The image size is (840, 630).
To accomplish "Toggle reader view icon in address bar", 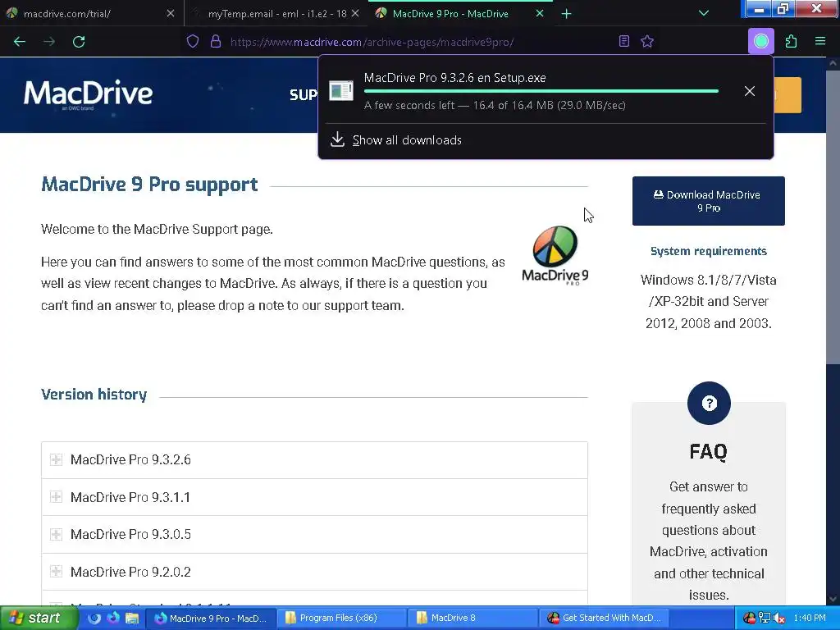I will point(624,41).
